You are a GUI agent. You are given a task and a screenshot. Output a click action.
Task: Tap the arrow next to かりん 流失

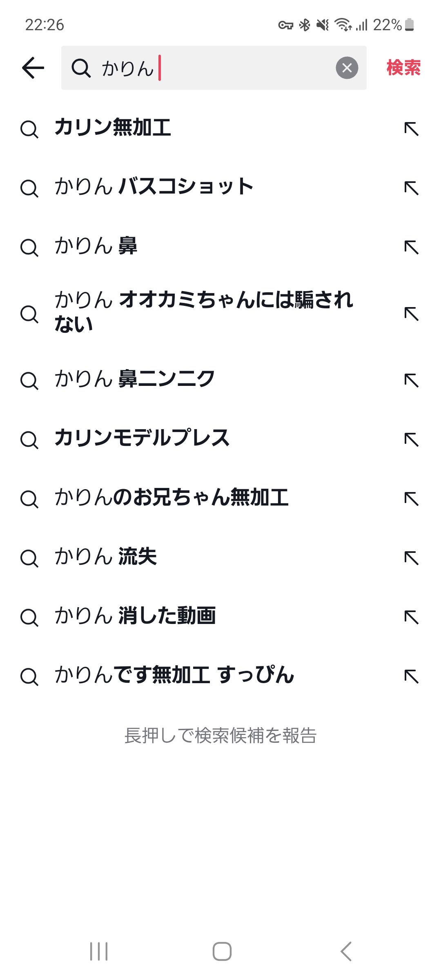click(411, 557)
